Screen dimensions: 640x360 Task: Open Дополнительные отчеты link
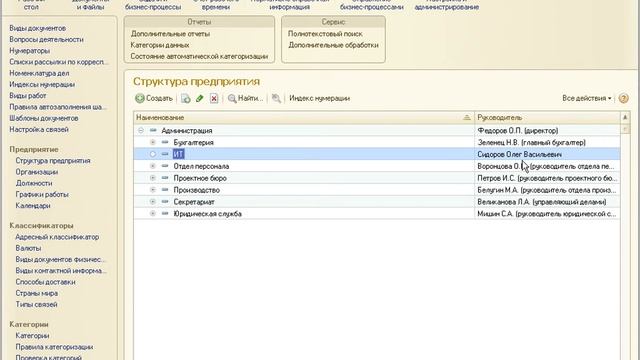pos(170,34)
